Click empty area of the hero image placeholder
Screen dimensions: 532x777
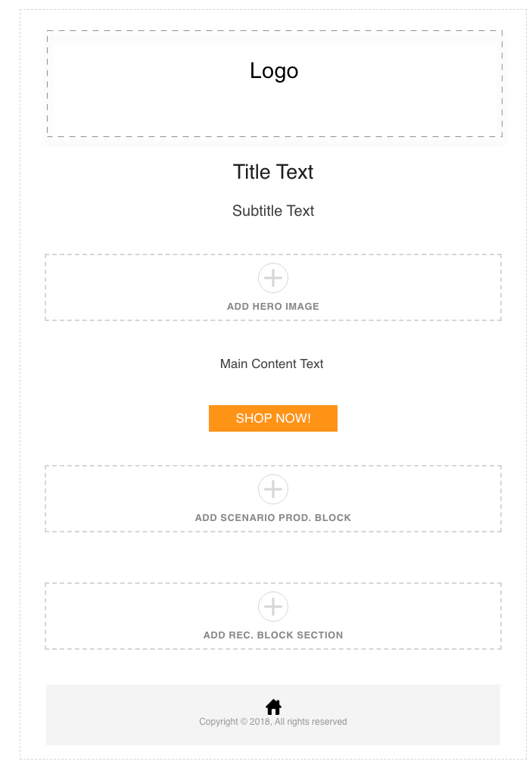click(124, 288)
